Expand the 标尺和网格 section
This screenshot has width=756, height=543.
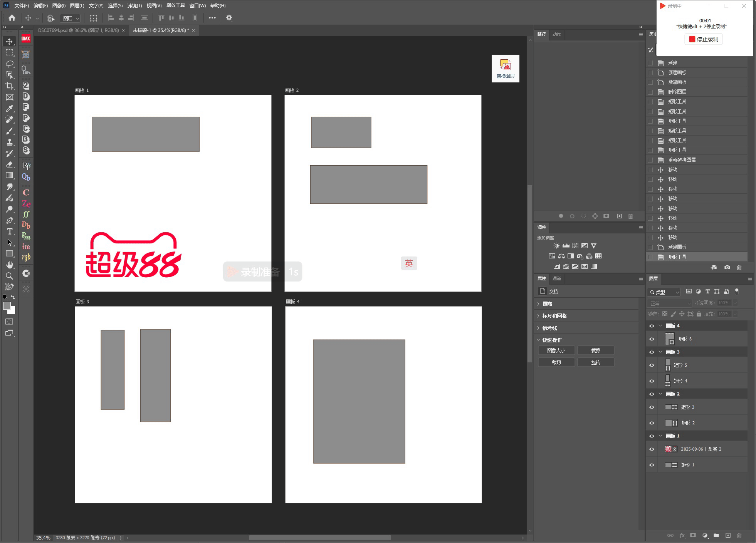(x=539, y=316)
